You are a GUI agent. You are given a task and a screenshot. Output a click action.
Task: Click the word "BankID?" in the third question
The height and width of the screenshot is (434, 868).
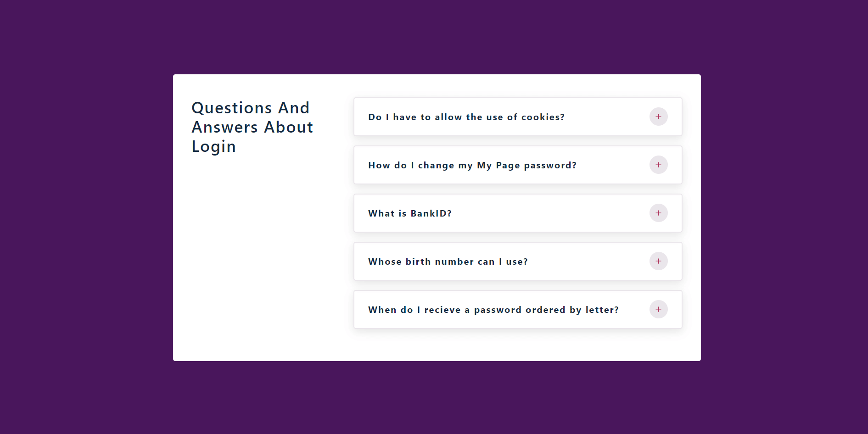(431, 213)
